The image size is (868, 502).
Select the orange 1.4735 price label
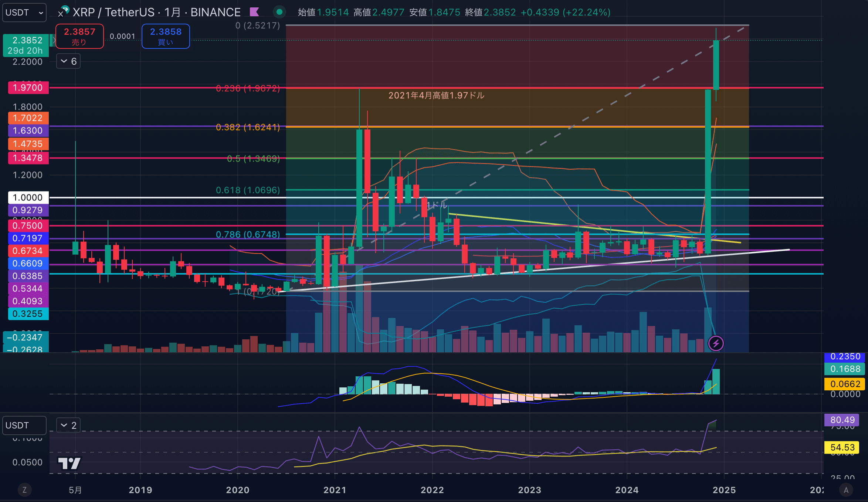click(28, 144)
